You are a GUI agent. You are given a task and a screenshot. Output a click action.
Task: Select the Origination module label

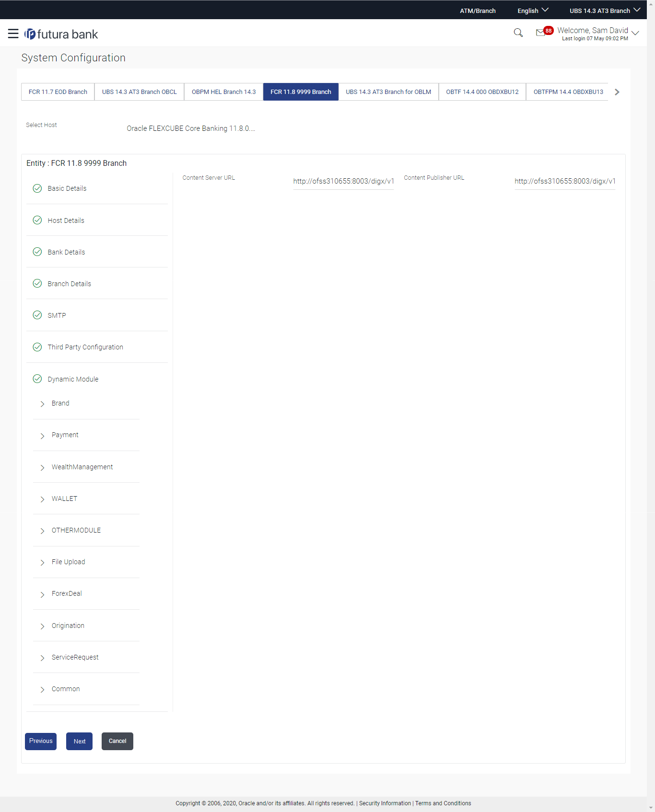pyautogui.click(x=68, y=626)
